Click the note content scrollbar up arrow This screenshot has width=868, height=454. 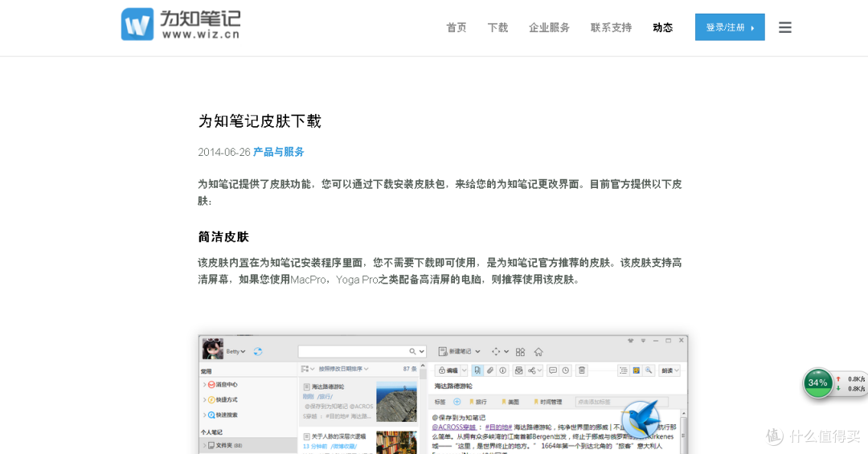pos(684,414)
